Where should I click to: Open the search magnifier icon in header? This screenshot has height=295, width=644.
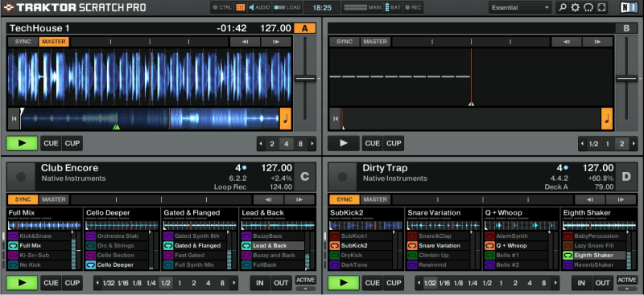(x=563, y=7)
